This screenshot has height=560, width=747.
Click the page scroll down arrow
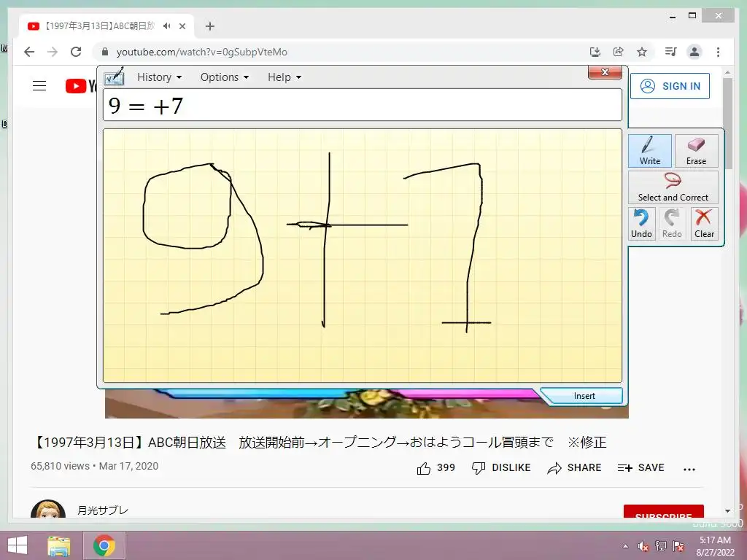(727, 511)
